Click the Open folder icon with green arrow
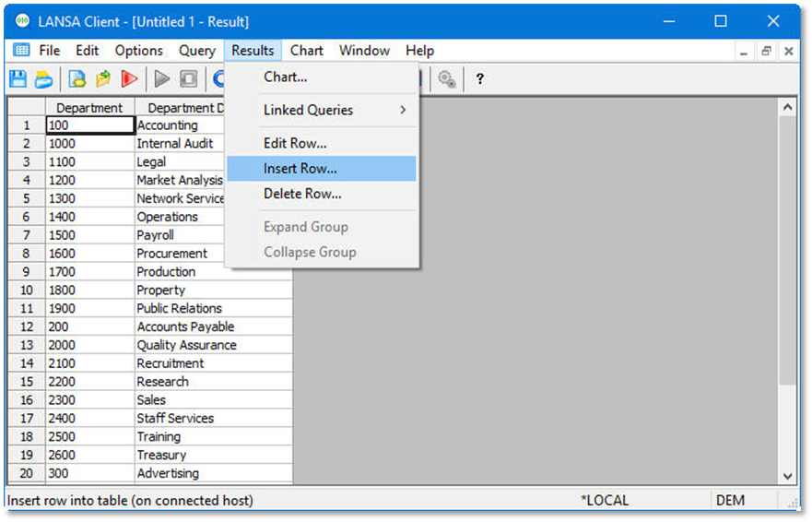The height and width of the screenshot is (522, 812). [x=103, y=78]
